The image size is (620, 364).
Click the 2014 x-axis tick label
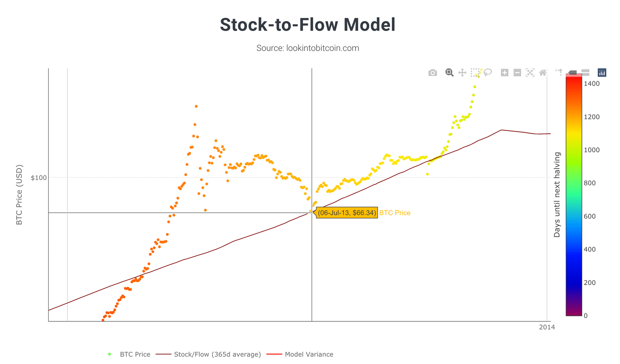click(x=547, y=327)
